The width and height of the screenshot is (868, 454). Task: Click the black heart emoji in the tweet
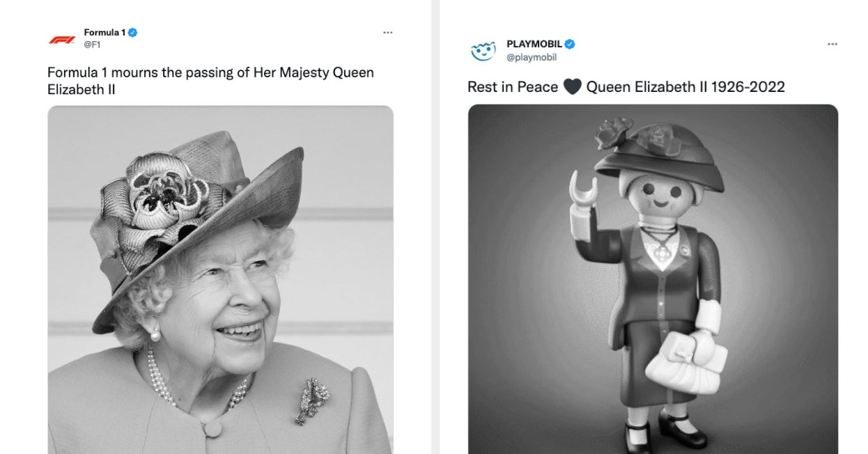tap(572, 87)
